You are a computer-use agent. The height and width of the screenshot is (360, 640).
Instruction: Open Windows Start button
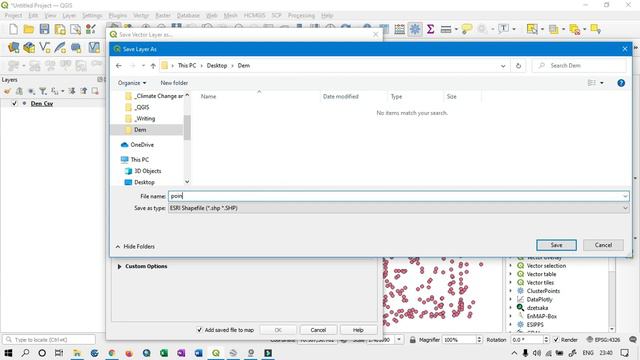8,353
